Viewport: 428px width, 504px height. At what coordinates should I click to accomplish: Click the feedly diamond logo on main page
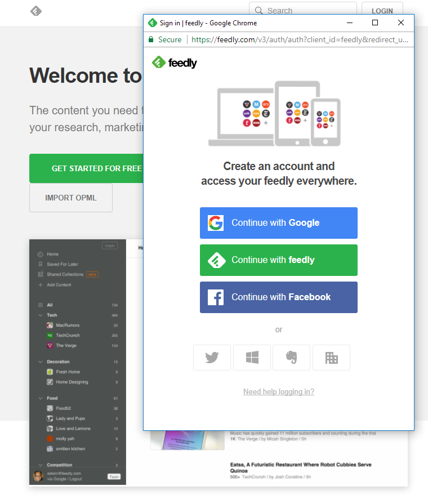tap(36, 11)
